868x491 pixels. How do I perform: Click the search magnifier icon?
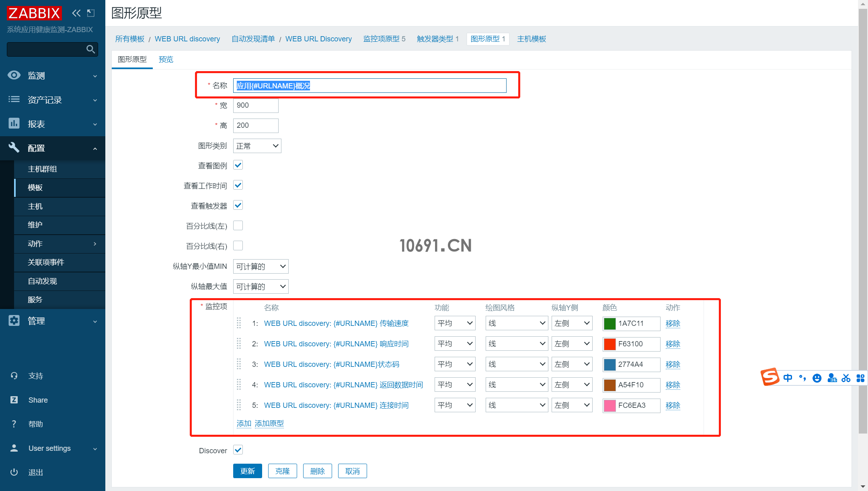(x=91, y=49)
